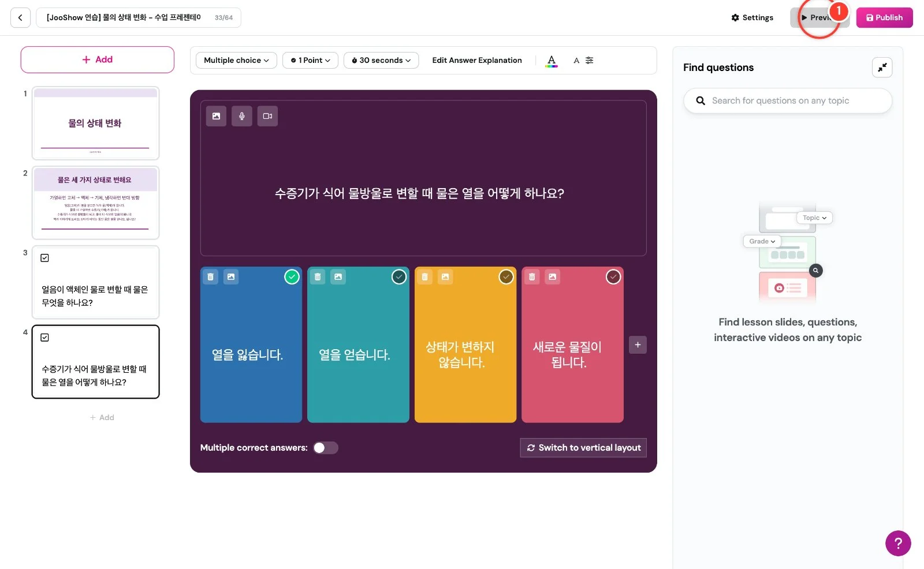Mark 열을 얻습니다 as correct answer
Screen dimensions: 924x569
tap(399, 277)
